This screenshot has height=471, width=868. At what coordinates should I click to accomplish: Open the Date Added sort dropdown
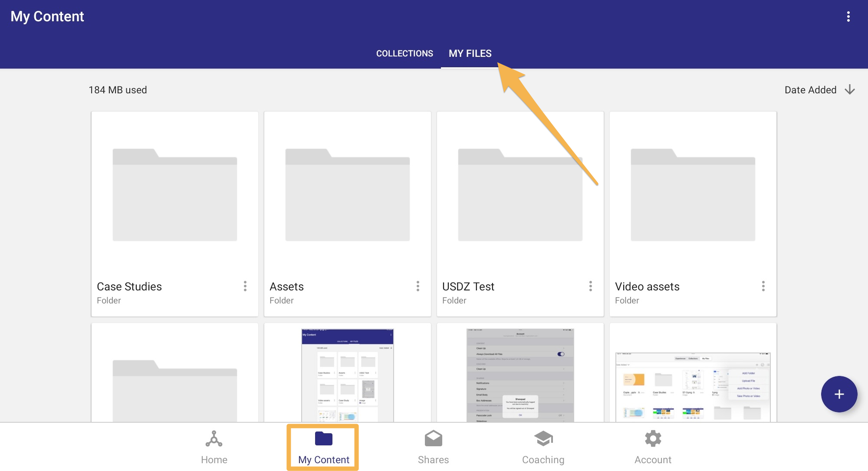click(x=810, y=90)
